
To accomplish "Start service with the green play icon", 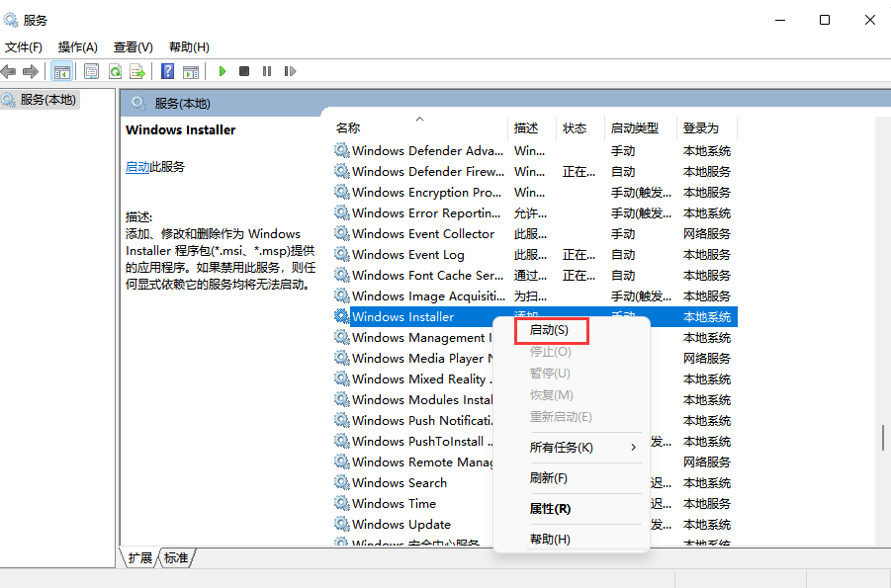I will [x=223, y=70].
